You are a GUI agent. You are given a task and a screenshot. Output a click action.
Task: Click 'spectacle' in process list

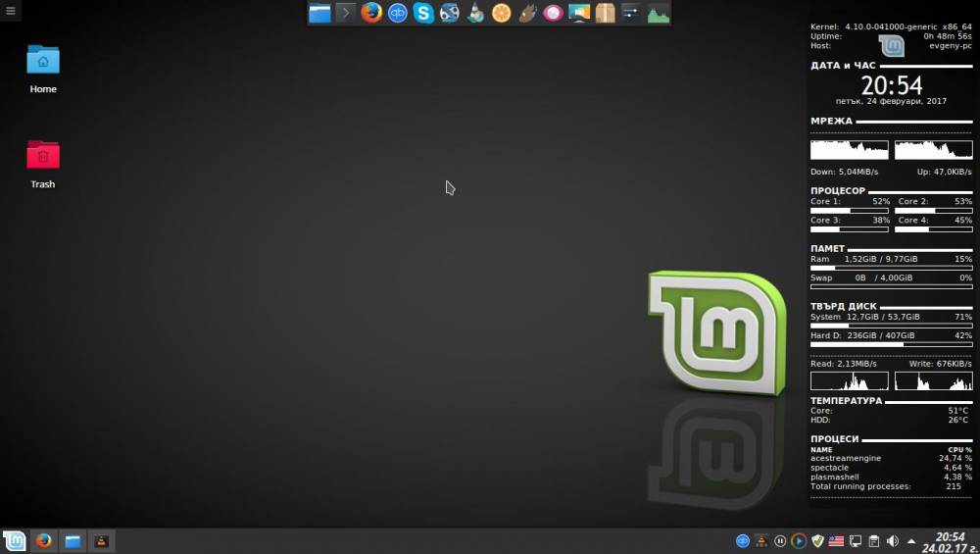(x=829, y=467)
